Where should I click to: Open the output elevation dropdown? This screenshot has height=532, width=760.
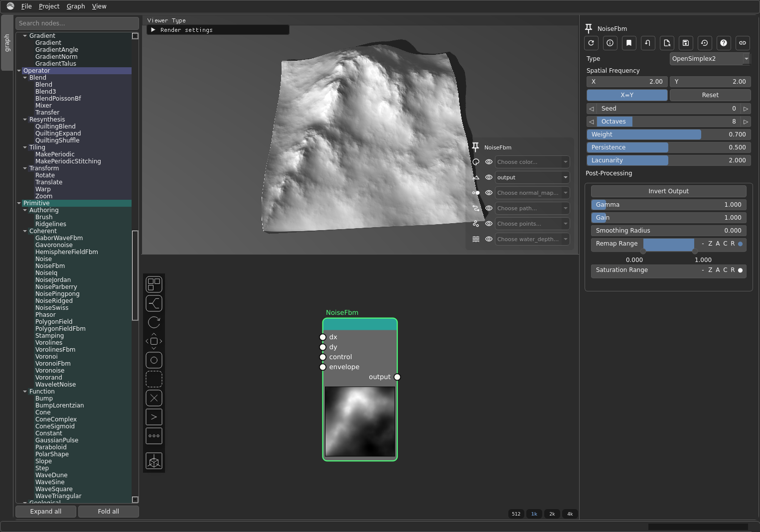pos(532,177)
